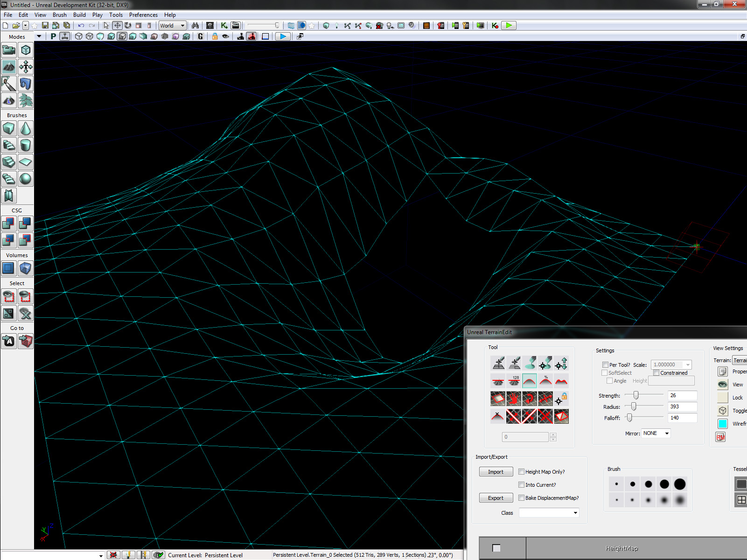Select the Orientation Flip tool
The height and width of the screenshot is (560, 747).
coord(561,416)
